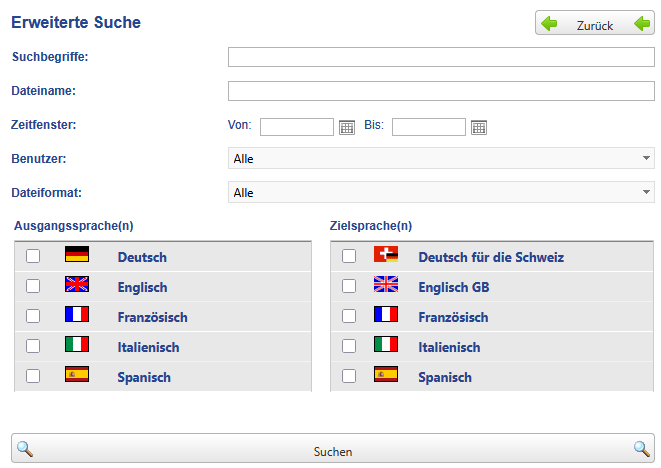Tick the Französisch source language checkbox
Image resolution: width=661 pixels, height=468 pixels.
(33, 317)
